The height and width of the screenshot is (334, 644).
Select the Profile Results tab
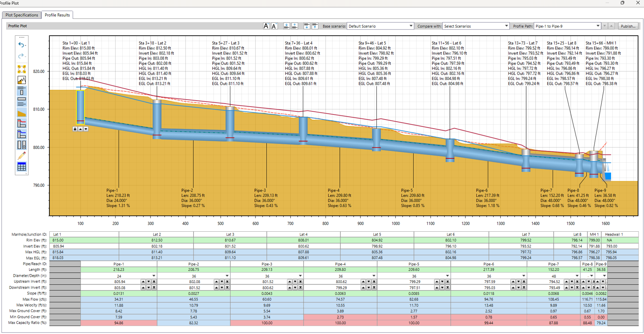[57, 15]
